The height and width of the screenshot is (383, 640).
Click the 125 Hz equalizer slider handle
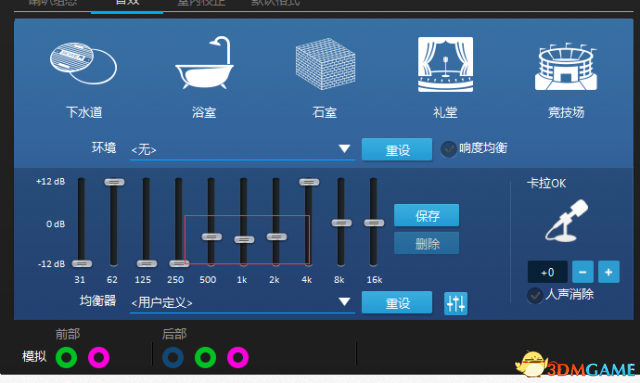[147, 264]
